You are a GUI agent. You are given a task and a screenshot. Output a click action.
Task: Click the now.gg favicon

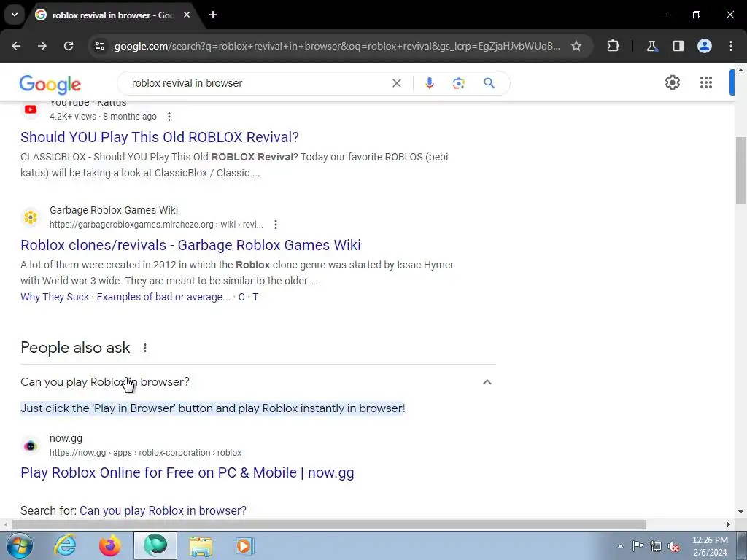(x=31, y=446)
